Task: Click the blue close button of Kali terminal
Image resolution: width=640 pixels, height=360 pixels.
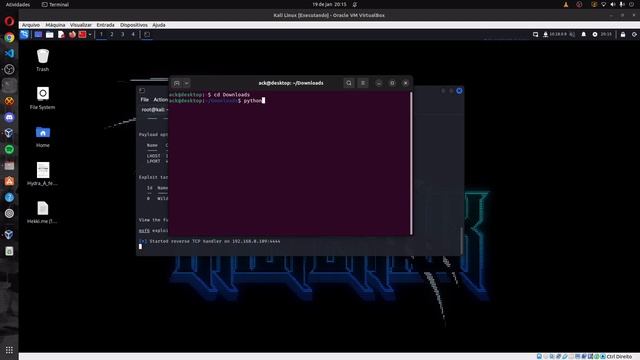Action: 459,91
